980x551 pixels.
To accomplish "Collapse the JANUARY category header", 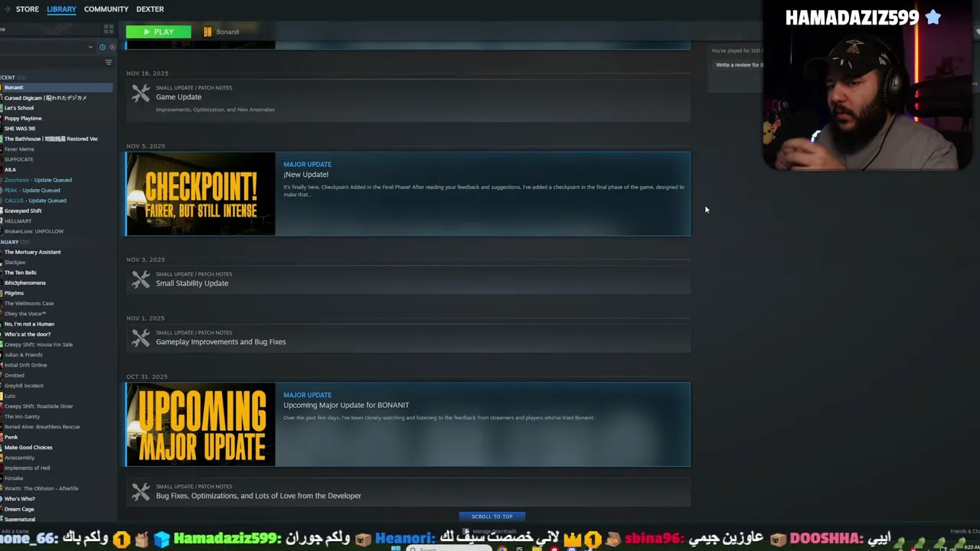I will tap(15, 242).
